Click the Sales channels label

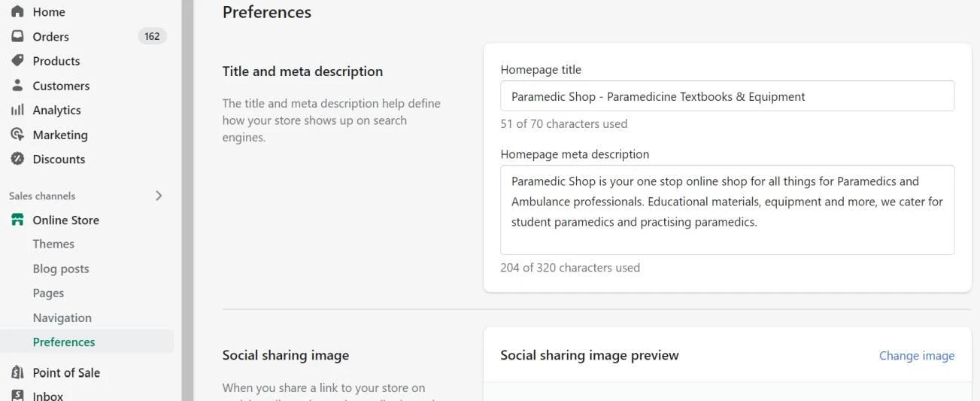[42, 196]
